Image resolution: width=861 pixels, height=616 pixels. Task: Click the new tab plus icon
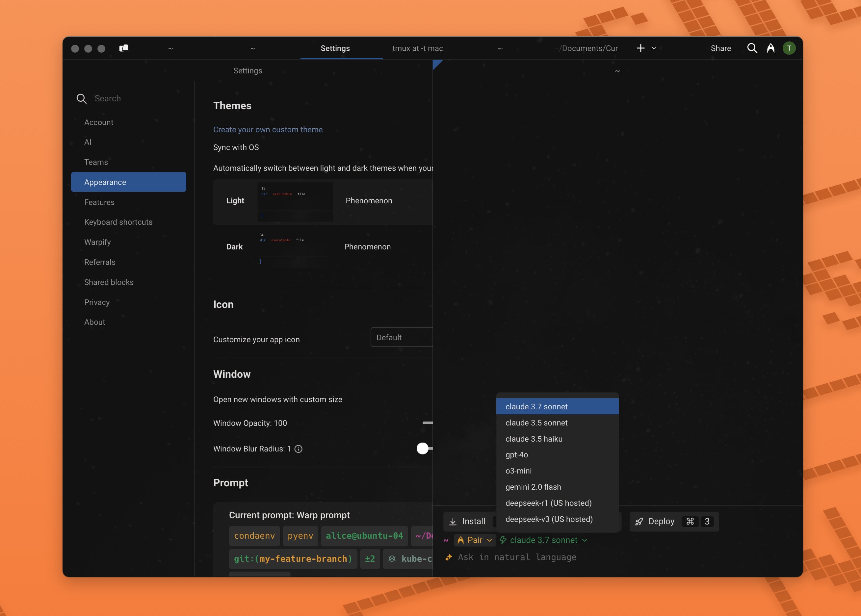coord(640,48)
